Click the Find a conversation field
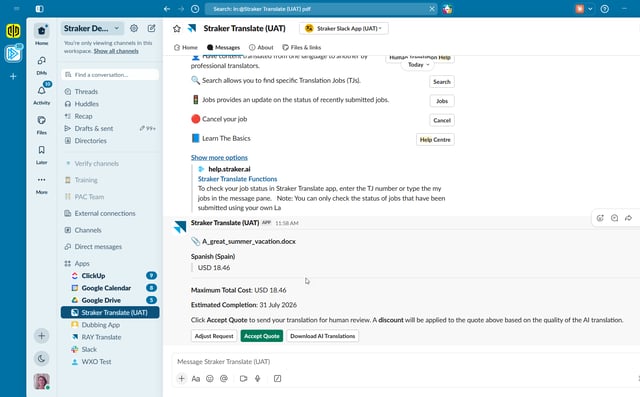640x397 pixels. coord(110,75)
